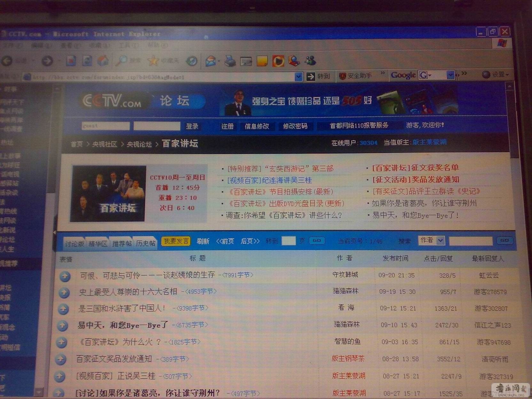This screenshot has height=399, width=532.
Task: Click the yellow 我要发言 button
Action: point(176,241)
